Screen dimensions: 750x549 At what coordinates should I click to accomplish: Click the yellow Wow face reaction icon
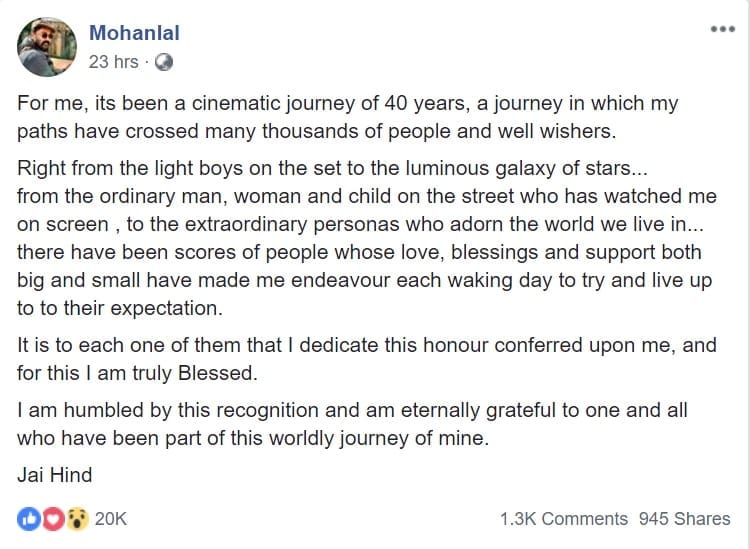click(x=77, y=519)
